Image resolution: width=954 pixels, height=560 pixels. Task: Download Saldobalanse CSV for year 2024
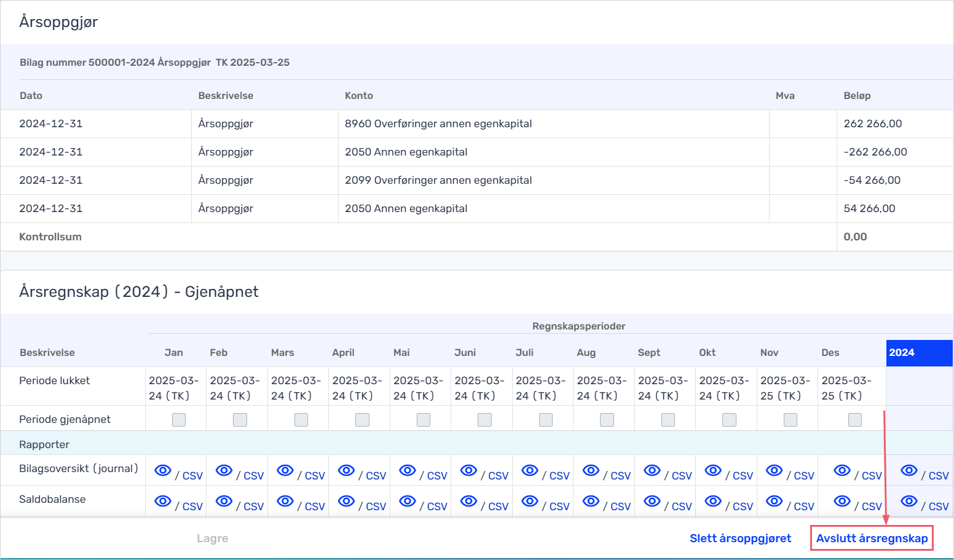[x=939, y=507]
